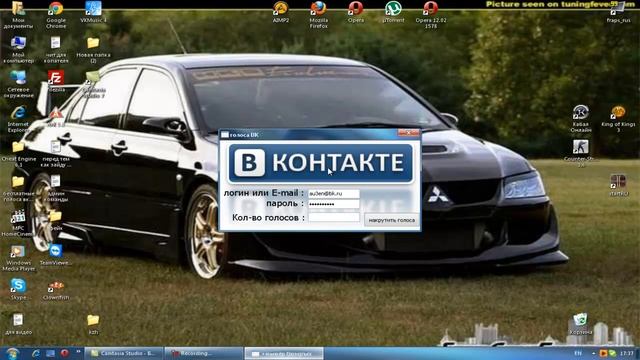Screen dimensions: 640x360
Task: Focus the Кол-во голосов input field
Action: [333, 218]
